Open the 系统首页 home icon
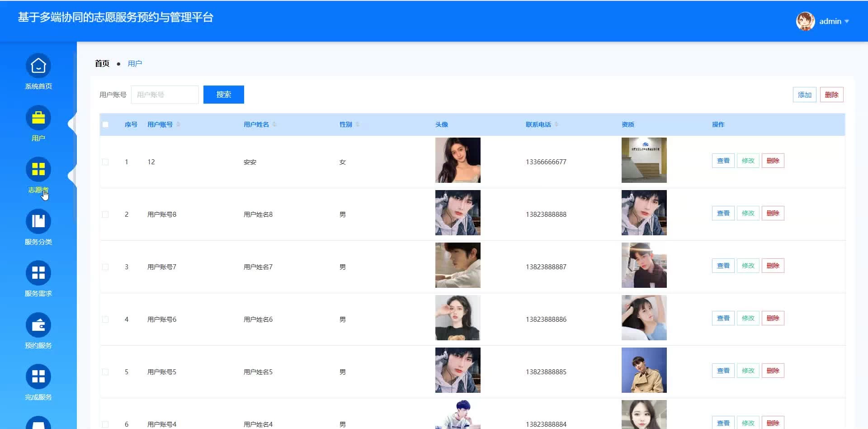 point(38,66)
